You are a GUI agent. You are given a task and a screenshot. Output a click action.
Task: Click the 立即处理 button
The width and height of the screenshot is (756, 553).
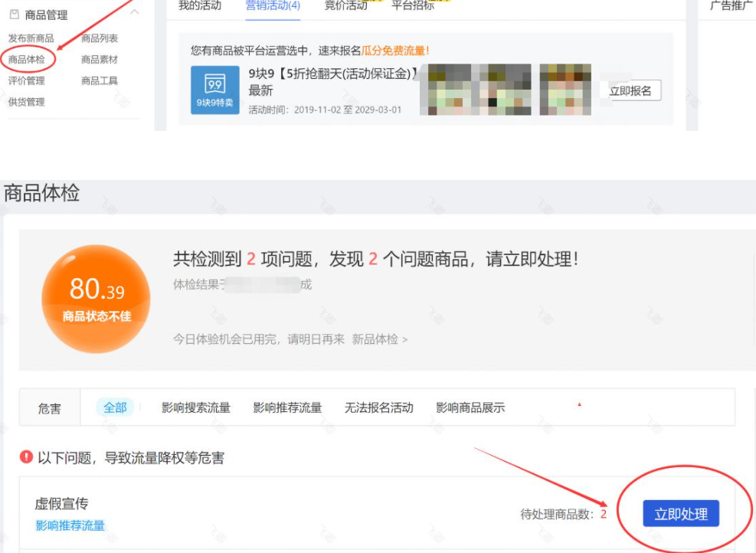(x=681, y=513)
